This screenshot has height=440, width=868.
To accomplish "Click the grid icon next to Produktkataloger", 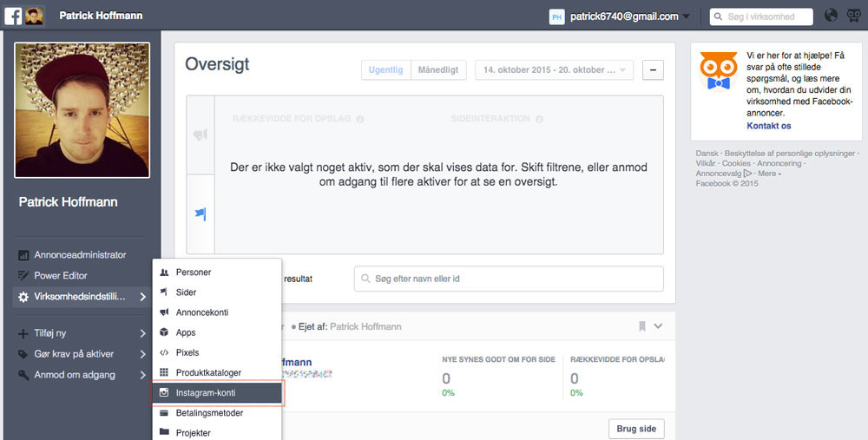I will (x=164, y=372).
